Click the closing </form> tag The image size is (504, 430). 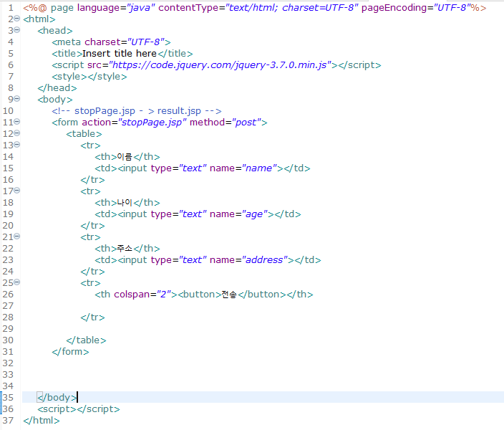tap(70, 352)
